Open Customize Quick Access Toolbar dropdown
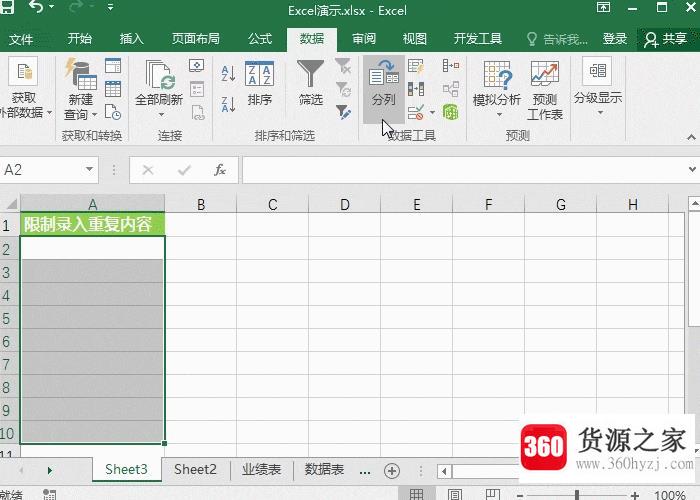 tap(110, 7)
